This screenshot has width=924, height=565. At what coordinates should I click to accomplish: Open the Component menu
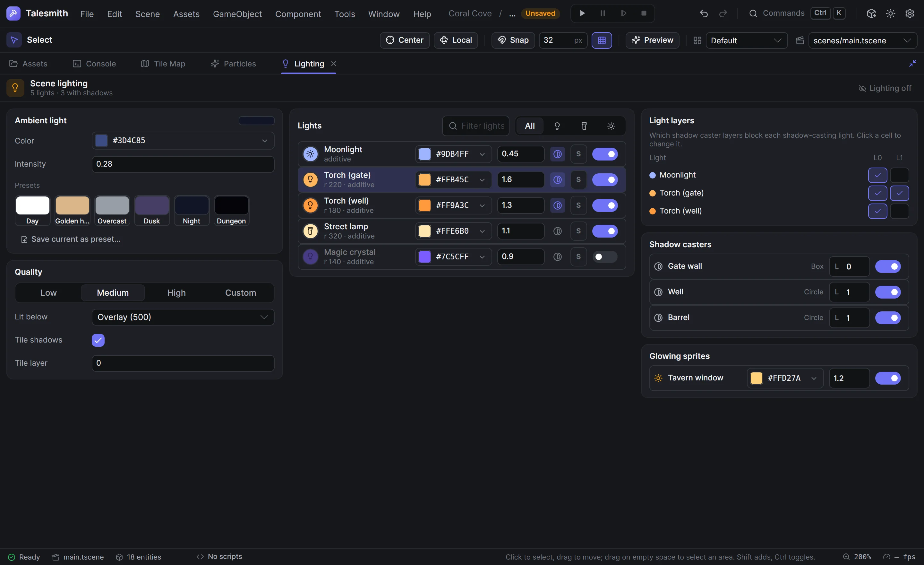coord(298,14)
